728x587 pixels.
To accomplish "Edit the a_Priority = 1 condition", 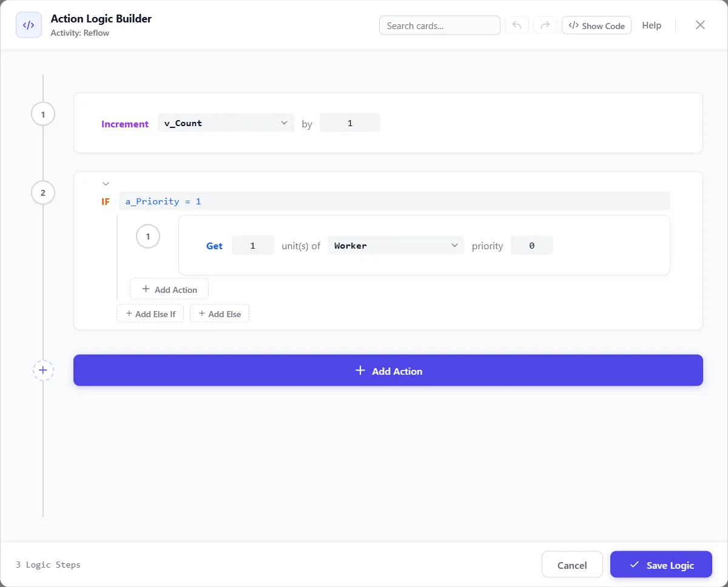I will pos(394,201).
